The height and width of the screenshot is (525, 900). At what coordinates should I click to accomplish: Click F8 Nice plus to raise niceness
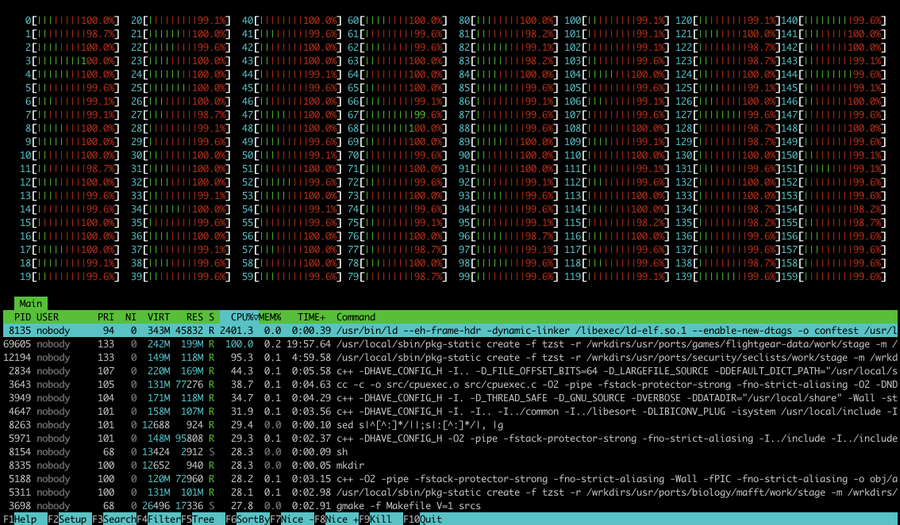(x=336, y=519)
